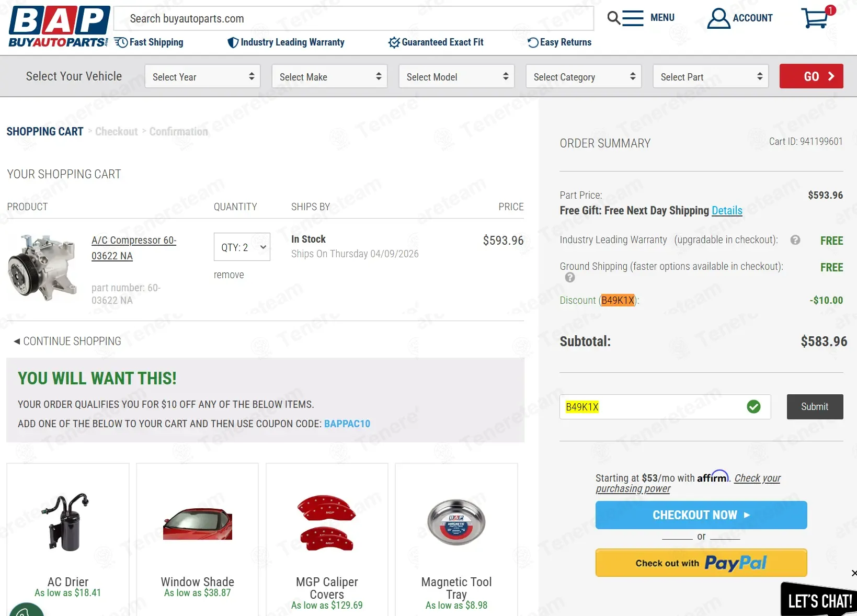The height and width of the screenshot is (616, 857).
Task: Click the remove link under quantity
Action: pyautogui.click(x=229, y=275)
